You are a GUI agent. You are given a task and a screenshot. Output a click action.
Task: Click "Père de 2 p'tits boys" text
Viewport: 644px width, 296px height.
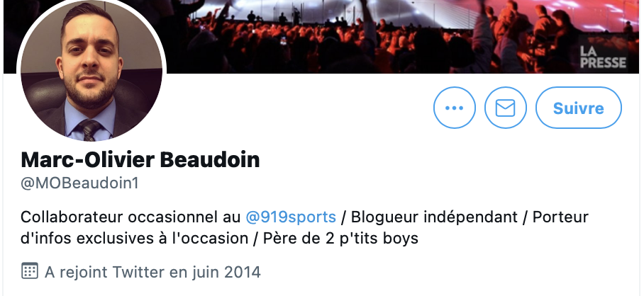click(340, 238)
